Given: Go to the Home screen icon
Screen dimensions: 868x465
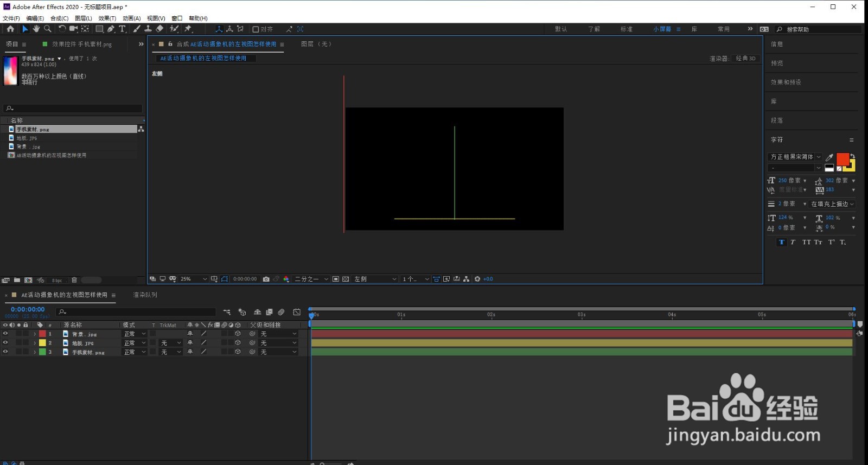Looking at the screenshot, I should tap(10, 29).
